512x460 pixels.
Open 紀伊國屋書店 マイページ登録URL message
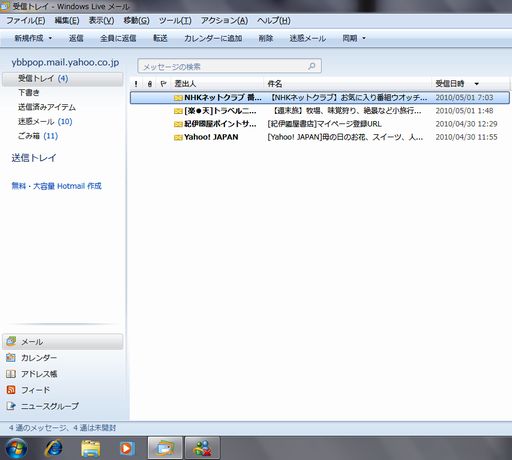[x=324, y=124]
